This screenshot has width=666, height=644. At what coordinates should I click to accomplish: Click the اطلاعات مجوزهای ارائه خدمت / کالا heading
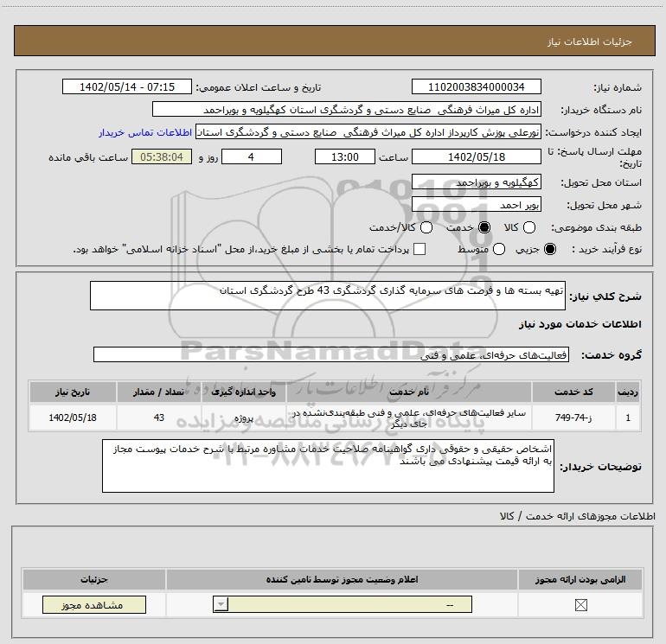pos(578,516)
